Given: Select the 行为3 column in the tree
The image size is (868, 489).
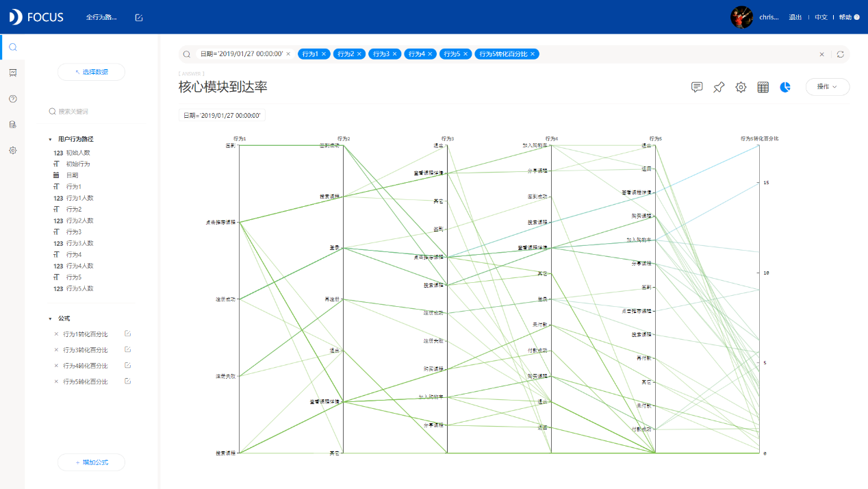Looking at the screenshot, I should click(x=74, y=232).
